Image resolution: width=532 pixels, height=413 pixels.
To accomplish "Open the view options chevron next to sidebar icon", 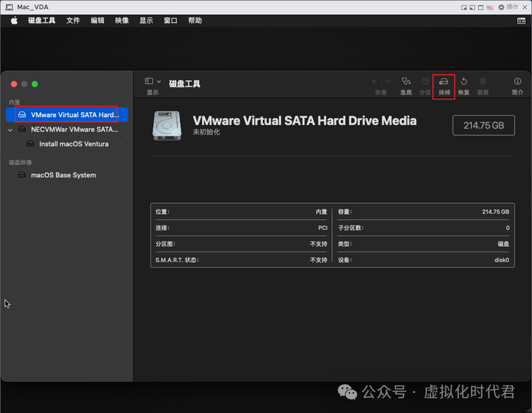I will click(x=159, y=81).
